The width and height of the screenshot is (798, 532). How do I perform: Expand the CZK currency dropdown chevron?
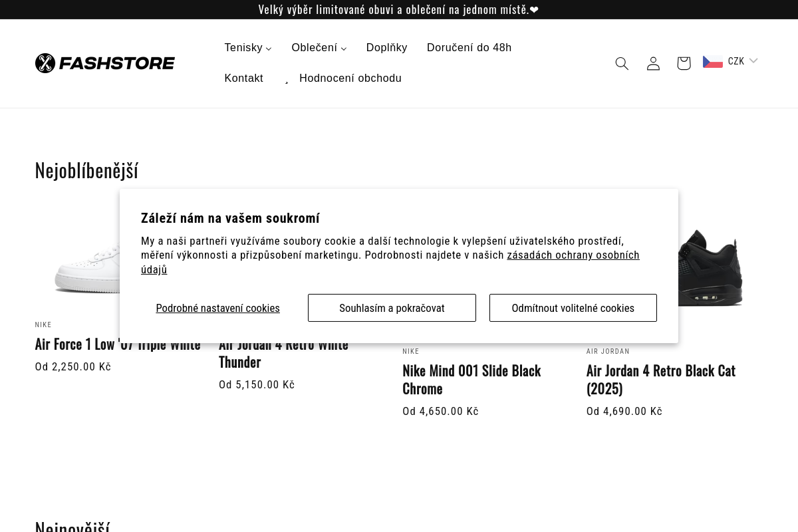click(x=753, y=61)
